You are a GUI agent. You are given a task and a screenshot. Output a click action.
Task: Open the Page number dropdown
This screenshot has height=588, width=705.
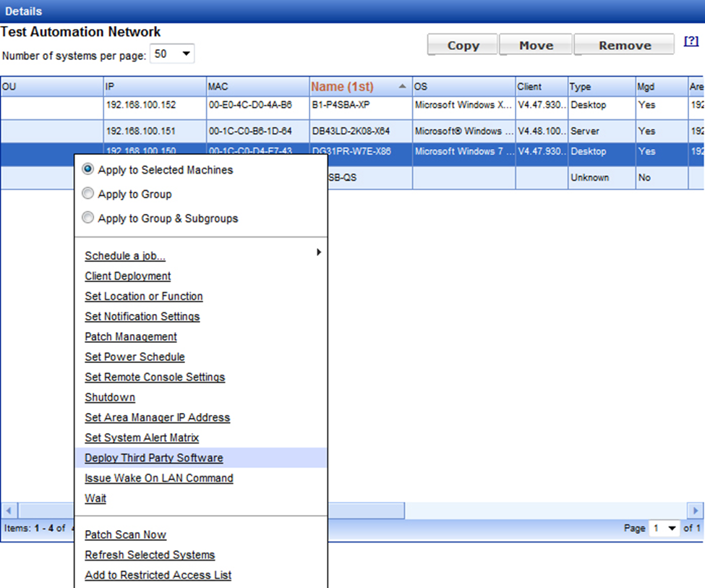click(664, 529)
